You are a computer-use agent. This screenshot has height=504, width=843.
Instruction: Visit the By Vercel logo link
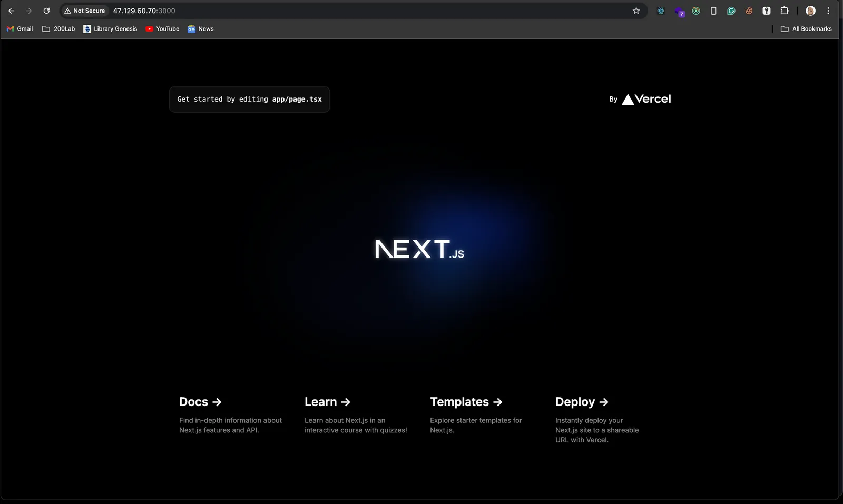coord(640,99)
